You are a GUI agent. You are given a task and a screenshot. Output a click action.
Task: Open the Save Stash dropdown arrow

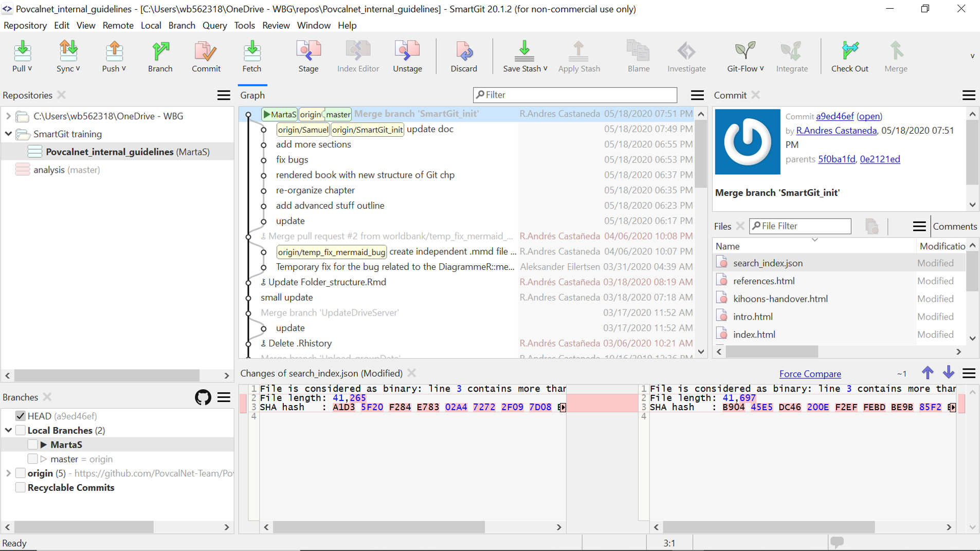coord(545,68)
